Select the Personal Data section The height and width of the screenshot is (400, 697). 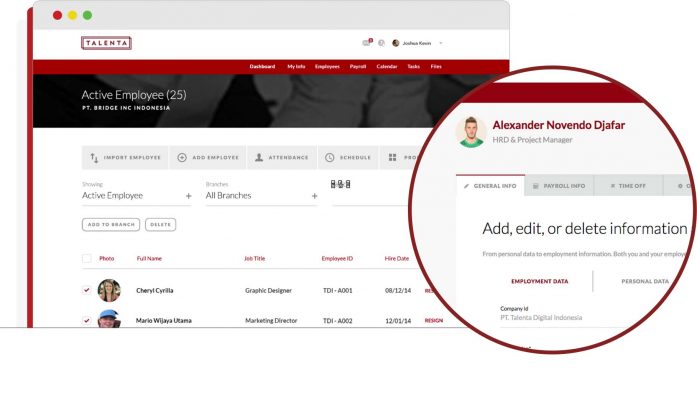[x=645, y=281]
